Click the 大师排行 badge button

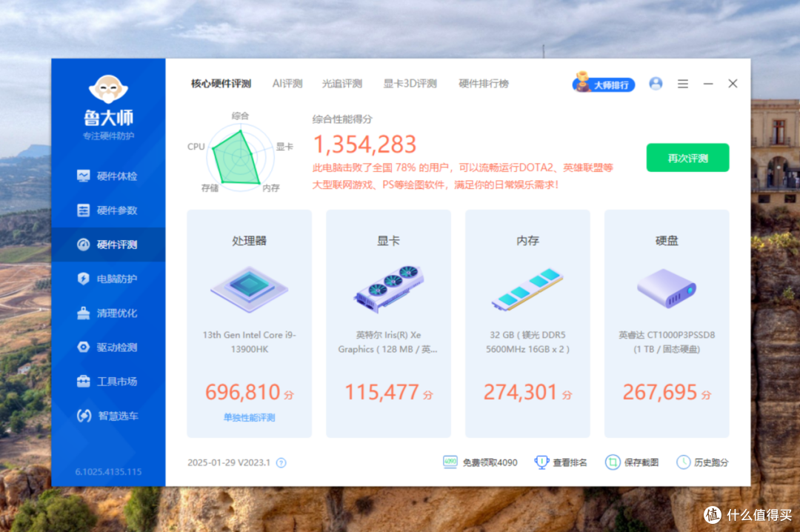[x=604, y=83]
